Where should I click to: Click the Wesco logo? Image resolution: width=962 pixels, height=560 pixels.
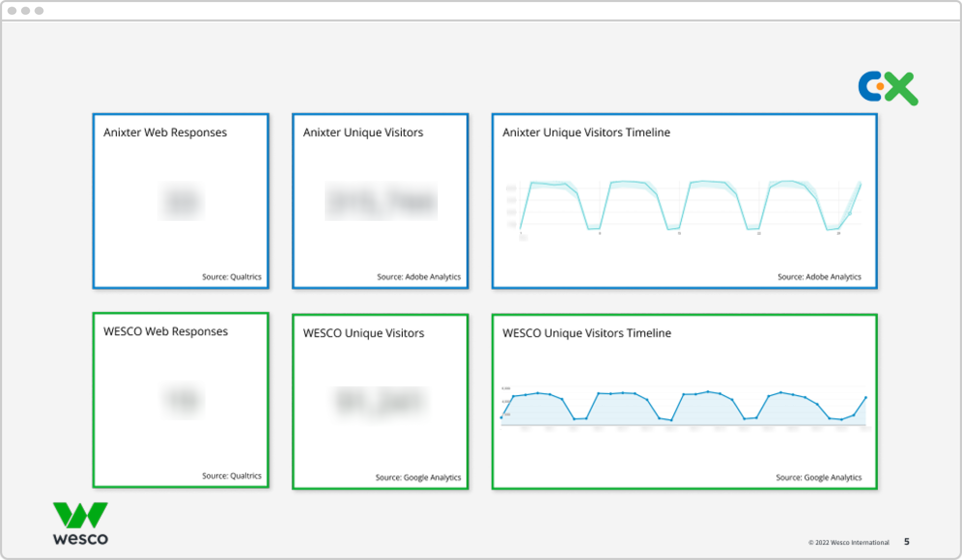click(80, 524)
